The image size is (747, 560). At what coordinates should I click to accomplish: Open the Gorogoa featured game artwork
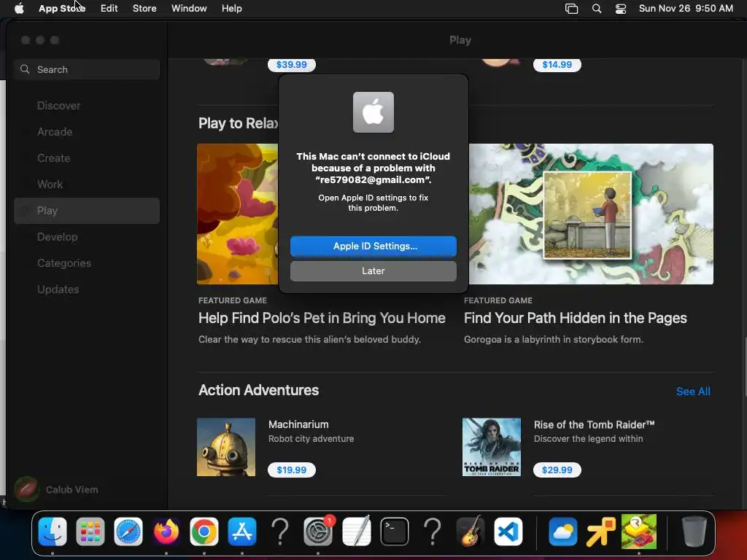[x=591, y=214]
